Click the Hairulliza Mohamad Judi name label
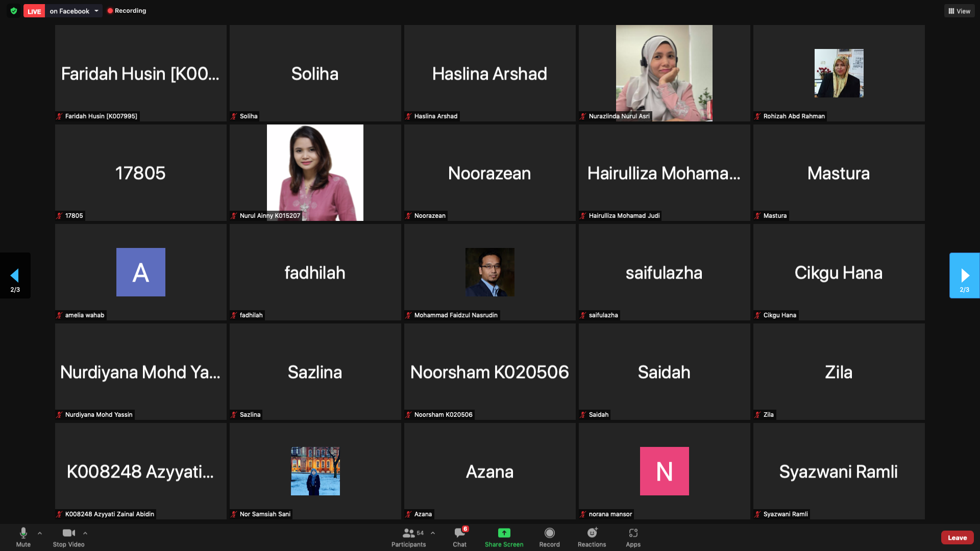Viewport: 980px width, 551px height. (624, 216)
